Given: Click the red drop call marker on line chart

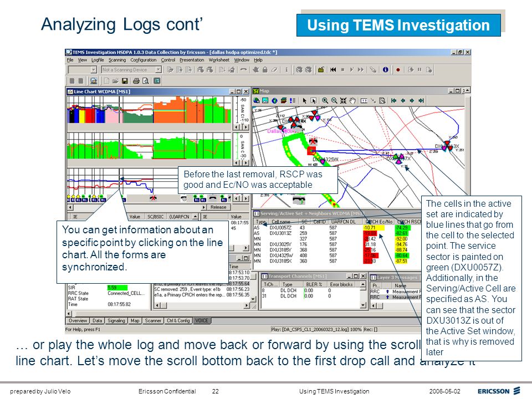Looking at the screenshot, I should pyautogui.click(x=153, y=198).
